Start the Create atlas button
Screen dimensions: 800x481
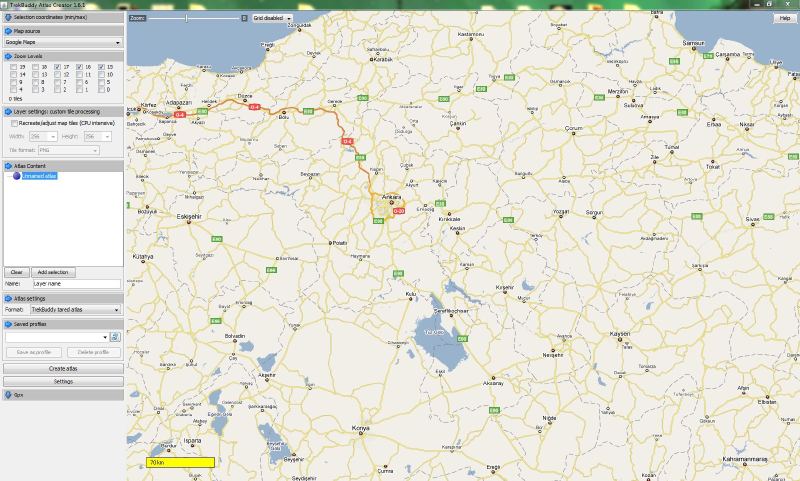63,368
